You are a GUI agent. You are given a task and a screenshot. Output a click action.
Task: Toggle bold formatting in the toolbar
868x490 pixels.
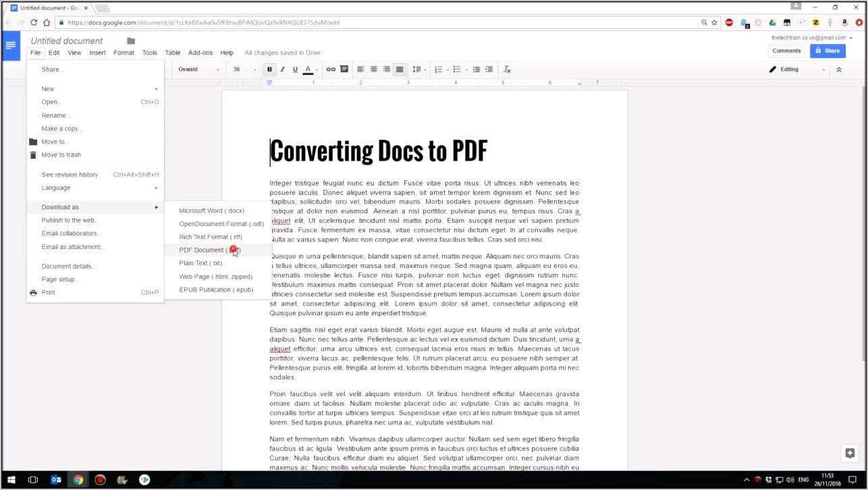click(269, 70)
